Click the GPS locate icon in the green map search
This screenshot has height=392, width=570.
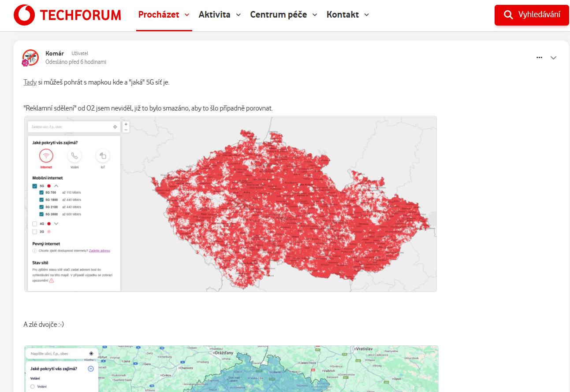point(91,353)
